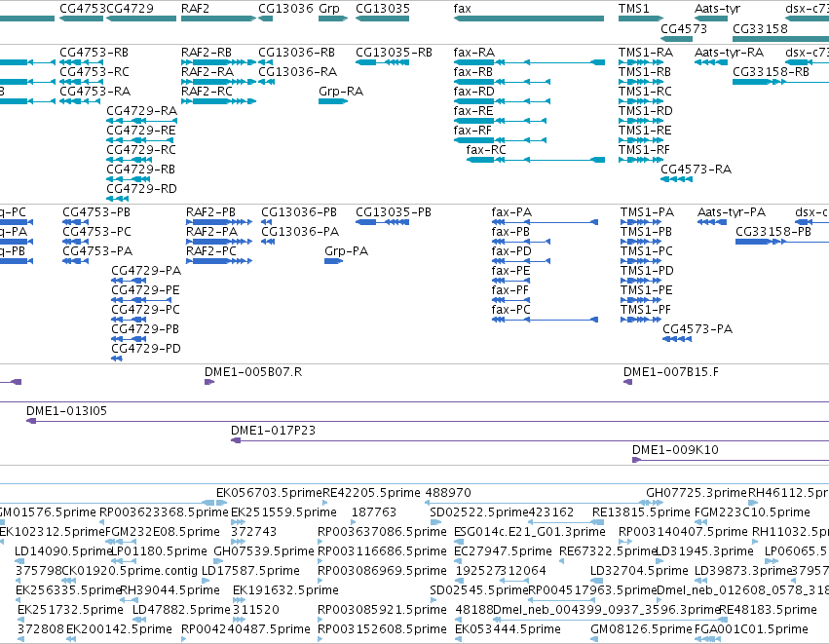Select transcript CG4729-RE

click(x=141, y=131)
